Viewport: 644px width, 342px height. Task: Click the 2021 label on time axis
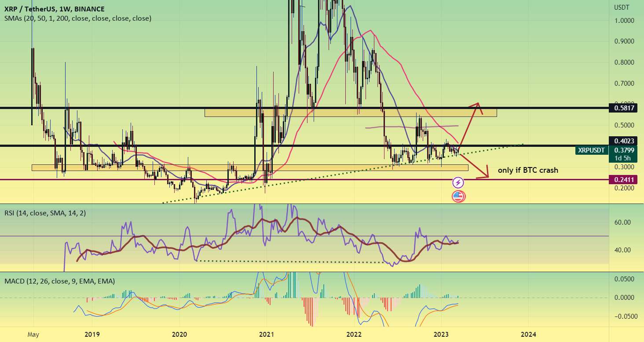click(266, 334)
